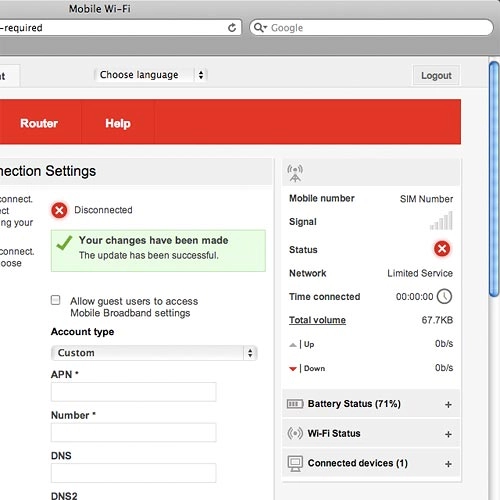Image resolution: width=500 pixels, height=500 pixels.
Task: Click the mobile network antenna icon
Action: [x=295, y=173]
